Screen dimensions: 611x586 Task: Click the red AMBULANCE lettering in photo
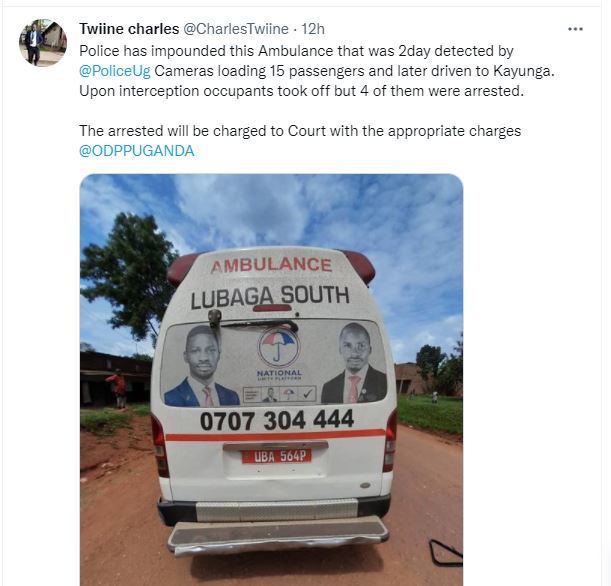271,266
